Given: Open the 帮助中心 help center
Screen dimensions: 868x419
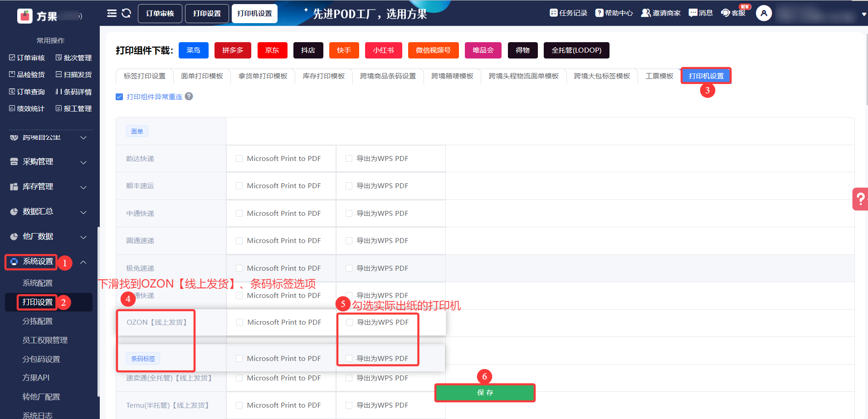Looking at the screenshot, I should 614,13.
